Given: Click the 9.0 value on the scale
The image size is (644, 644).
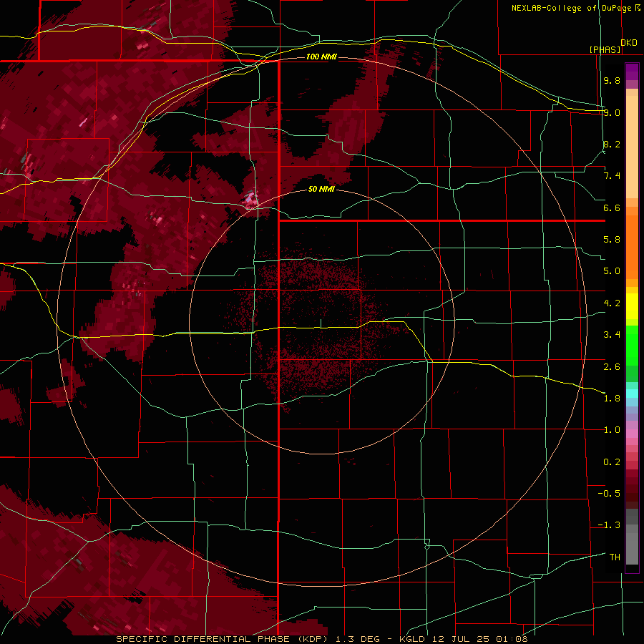Looking at the screenshot, I should 612,112.
